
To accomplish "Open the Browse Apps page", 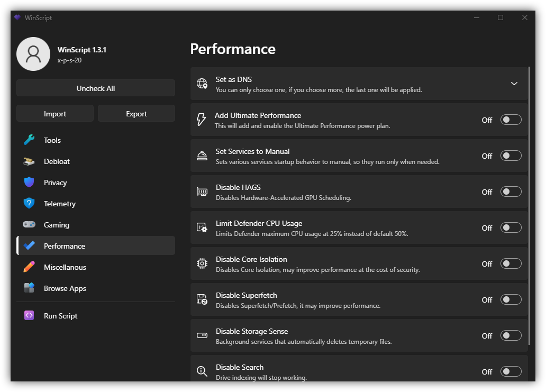I will [96, 288].
